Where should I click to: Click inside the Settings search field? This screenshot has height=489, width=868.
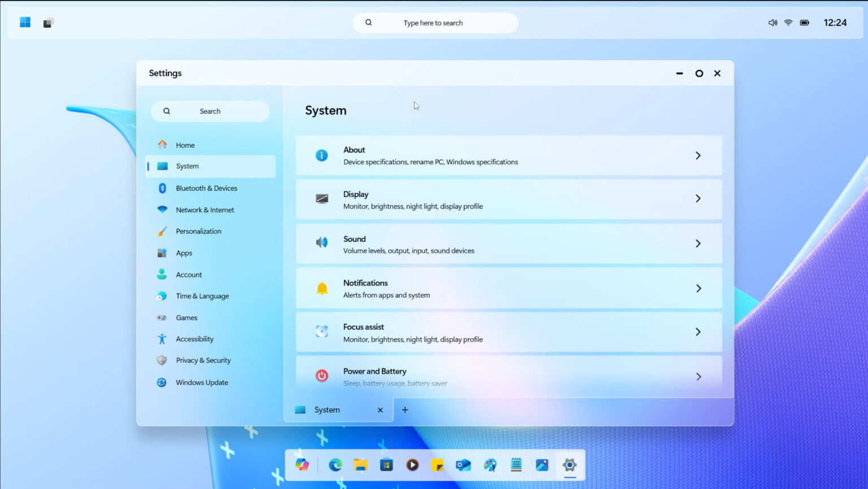point(210,111)
